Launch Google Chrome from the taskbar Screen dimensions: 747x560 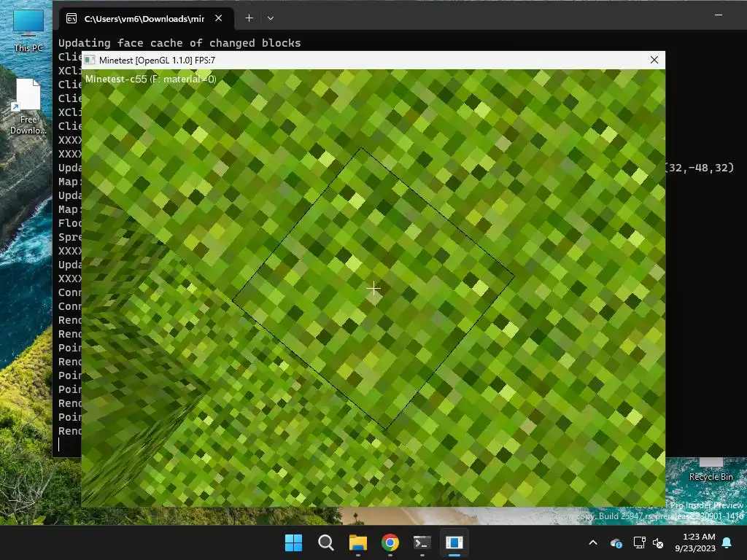point(390,542)
